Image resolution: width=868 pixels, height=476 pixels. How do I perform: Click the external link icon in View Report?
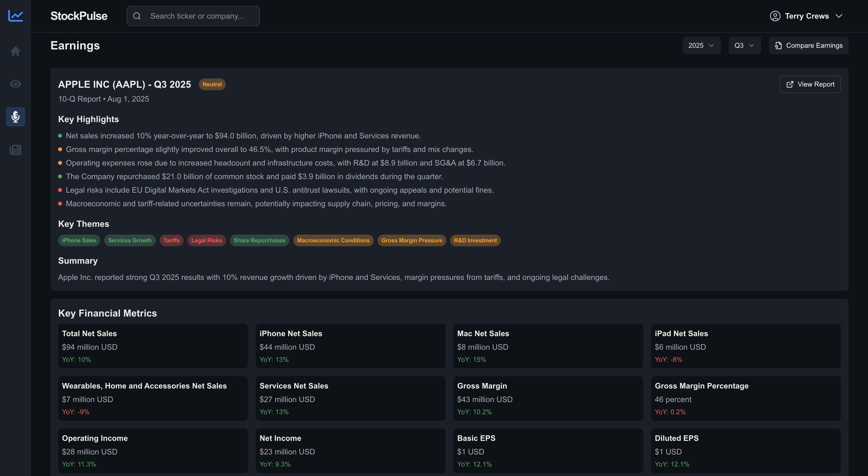(790, 85)
